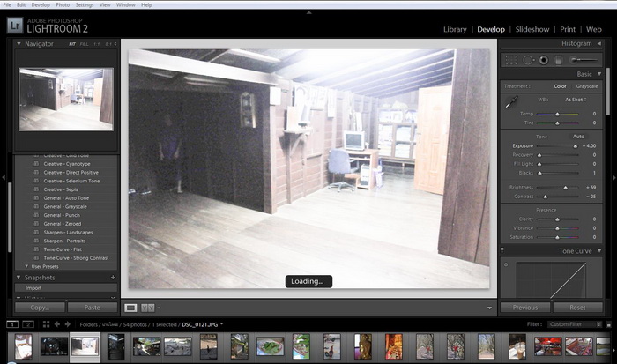The height and width of the screenshot is (364, 617).
Task: Collapse the Basic panel
Action: 599,74
